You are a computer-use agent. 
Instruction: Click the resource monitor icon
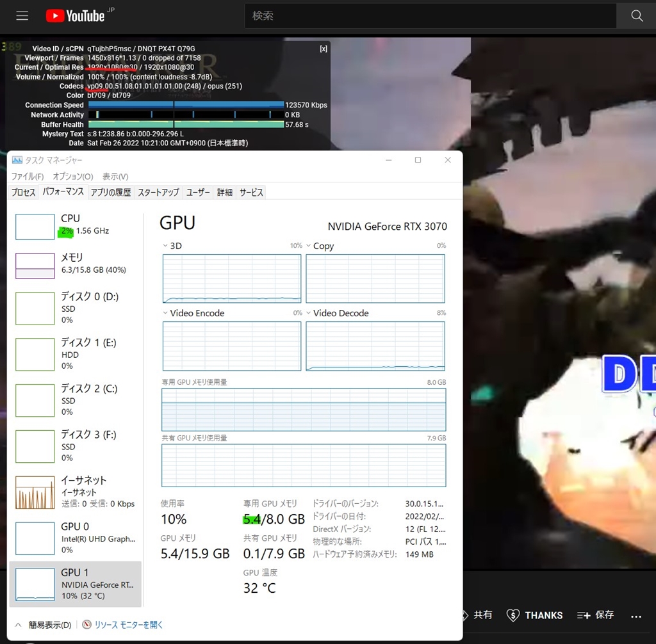pos(86,625)
